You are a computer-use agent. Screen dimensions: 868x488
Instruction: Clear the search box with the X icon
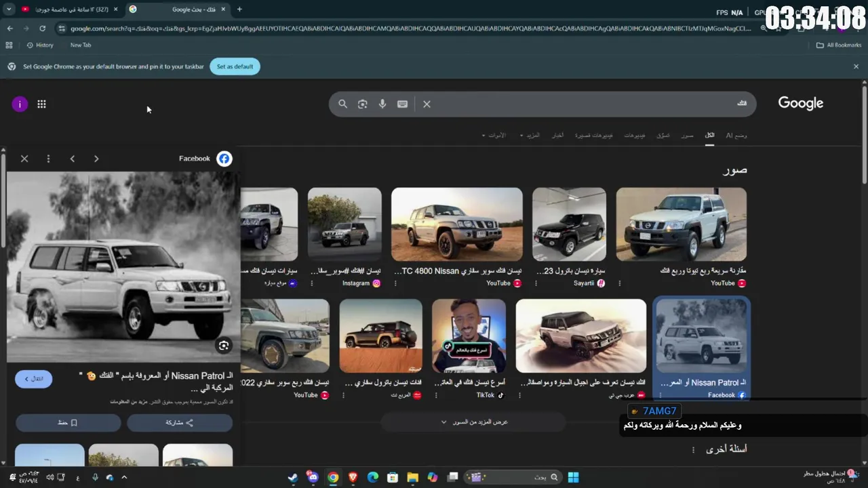(x=427, y=104)
